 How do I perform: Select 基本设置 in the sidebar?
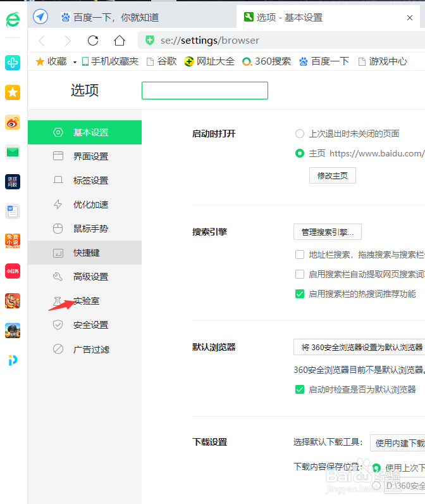pyautogui.click(x=85, y=132)
